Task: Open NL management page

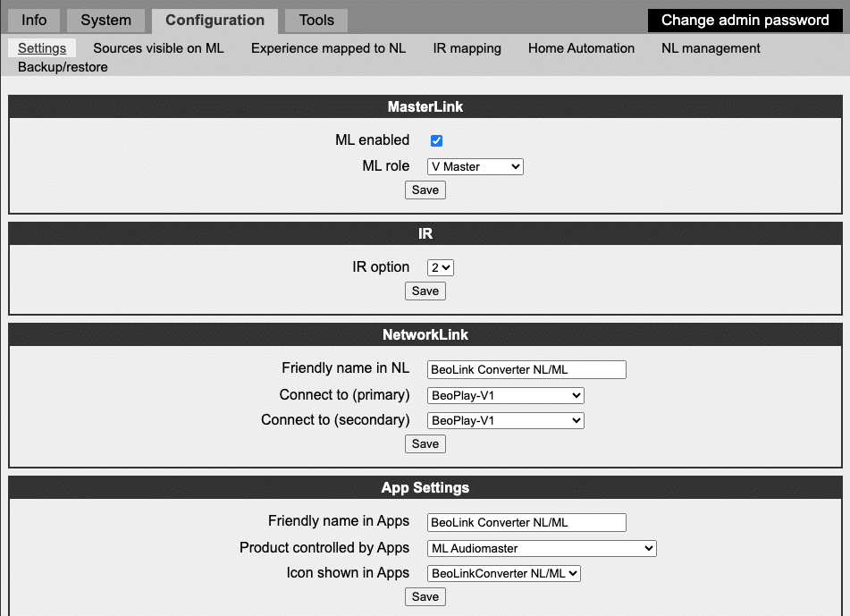Action: tap(711, 48)
